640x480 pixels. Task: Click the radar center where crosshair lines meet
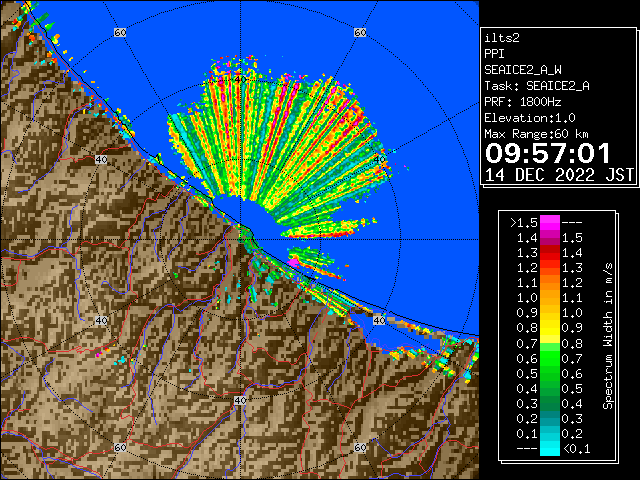click(240, 240)
